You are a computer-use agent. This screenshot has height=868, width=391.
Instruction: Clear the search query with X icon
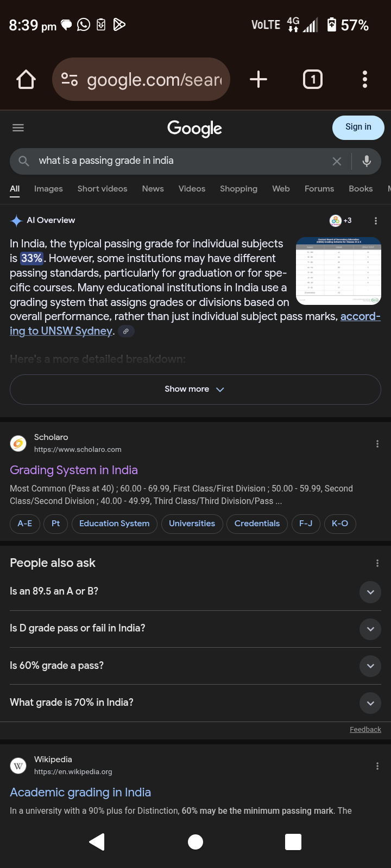tap(337, 161)
